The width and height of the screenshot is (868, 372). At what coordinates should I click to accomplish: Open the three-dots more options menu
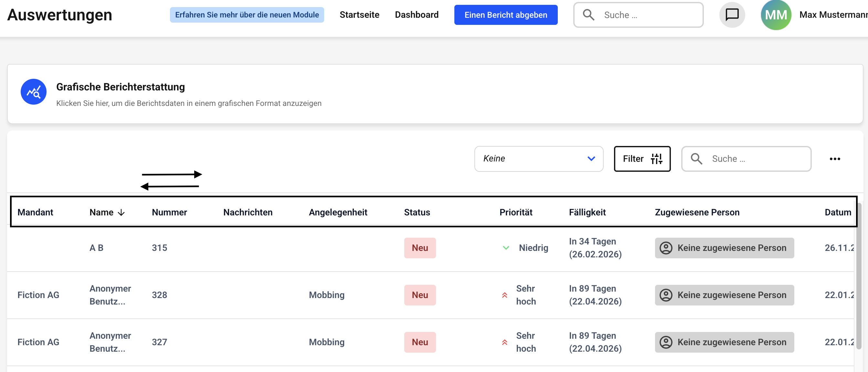(835, 159)
